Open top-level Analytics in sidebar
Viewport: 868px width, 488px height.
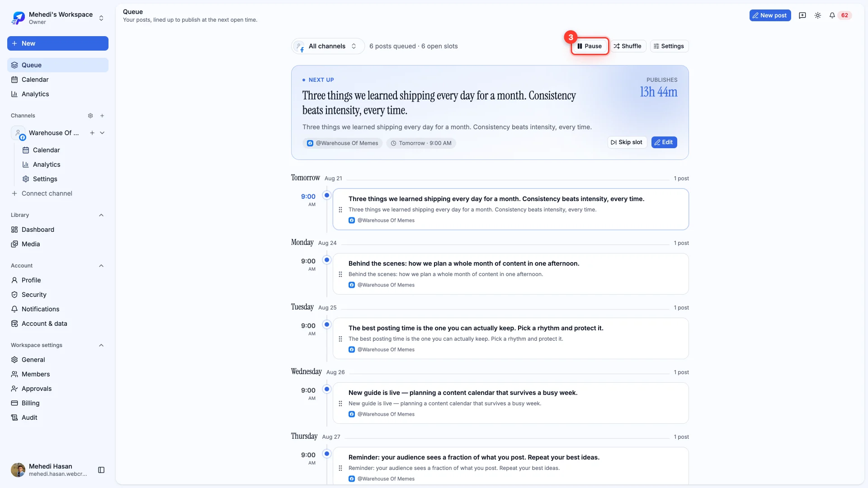58,94
